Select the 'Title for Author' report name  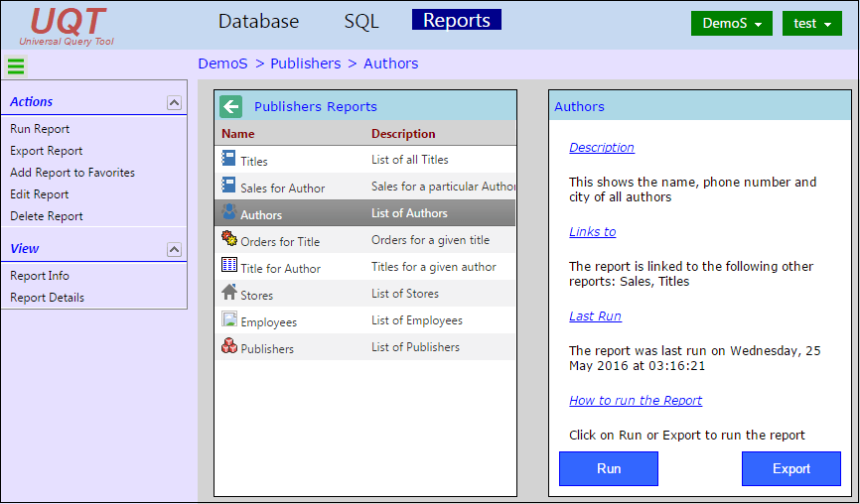click(x=280, y=269)
